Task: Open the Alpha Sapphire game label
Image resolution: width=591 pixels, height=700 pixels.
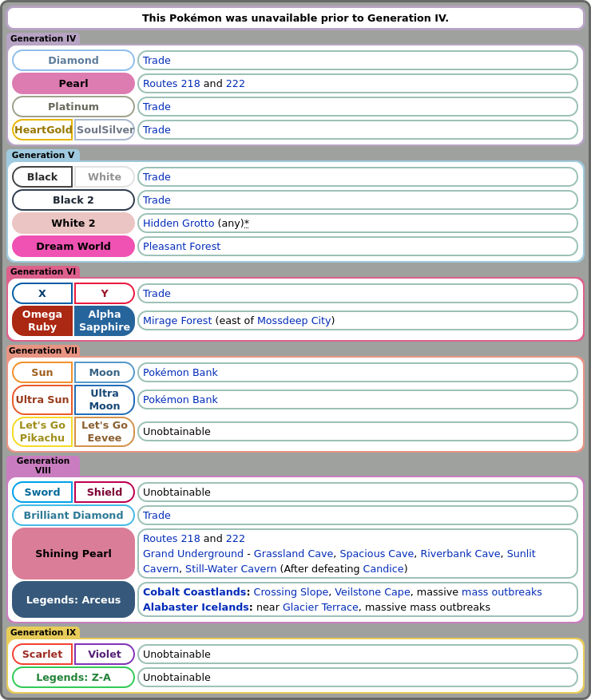Action: pyautogui.click(x=105, y=321)
